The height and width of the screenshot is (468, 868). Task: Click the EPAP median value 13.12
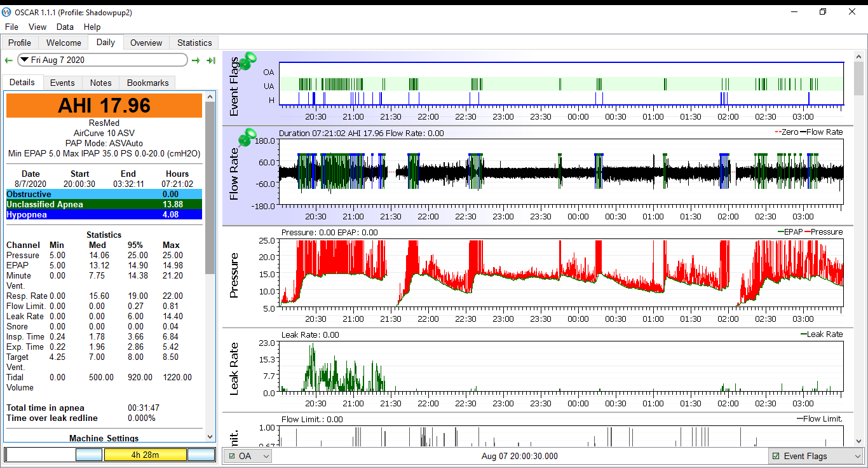coord(100,265)
